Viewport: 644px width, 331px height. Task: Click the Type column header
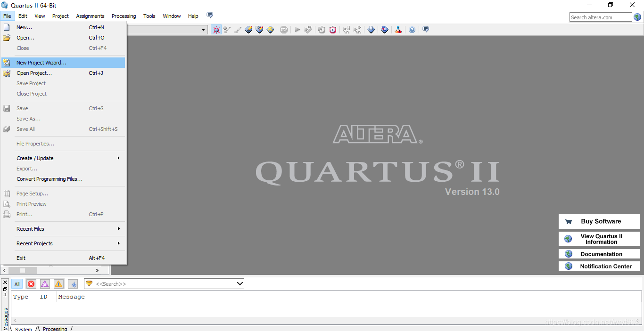click(21, 297)
